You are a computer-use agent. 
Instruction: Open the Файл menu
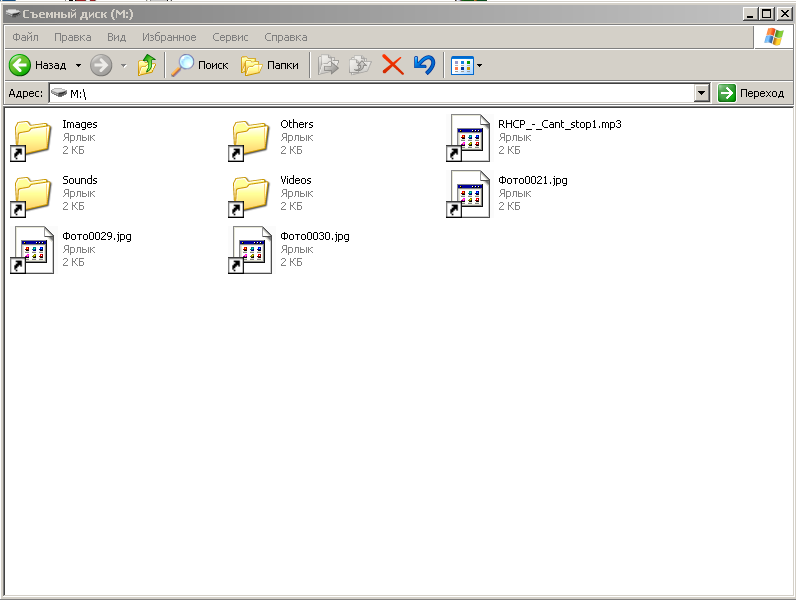pos(25,37)
